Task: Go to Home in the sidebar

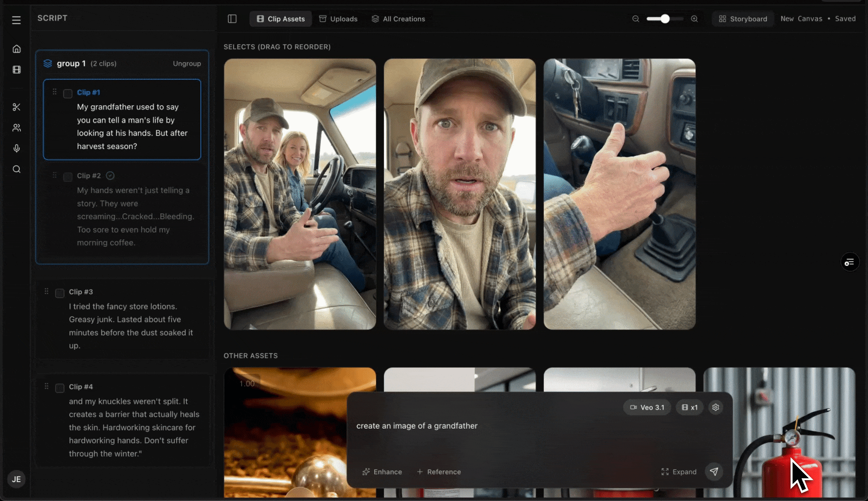Action: coord(17,49)
